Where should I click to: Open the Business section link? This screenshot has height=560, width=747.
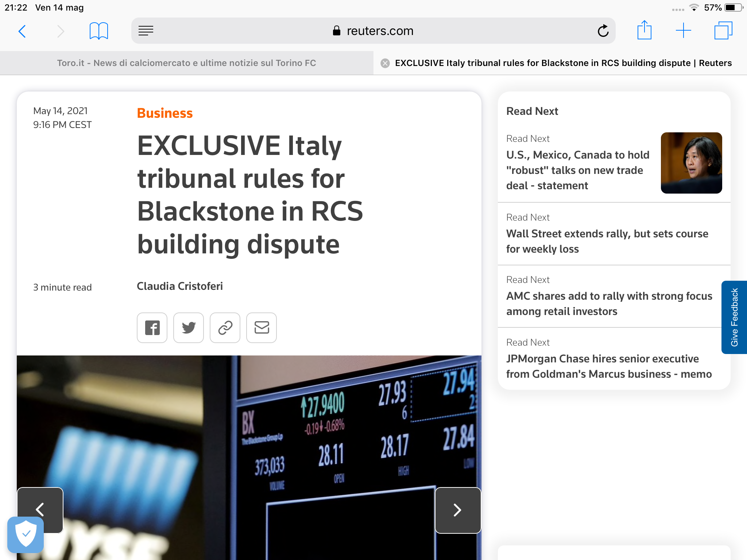(165, 113)
